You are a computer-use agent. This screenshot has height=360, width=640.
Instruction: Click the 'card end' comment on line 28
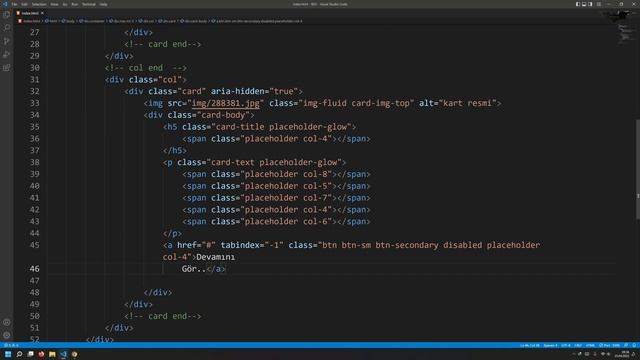163,44
